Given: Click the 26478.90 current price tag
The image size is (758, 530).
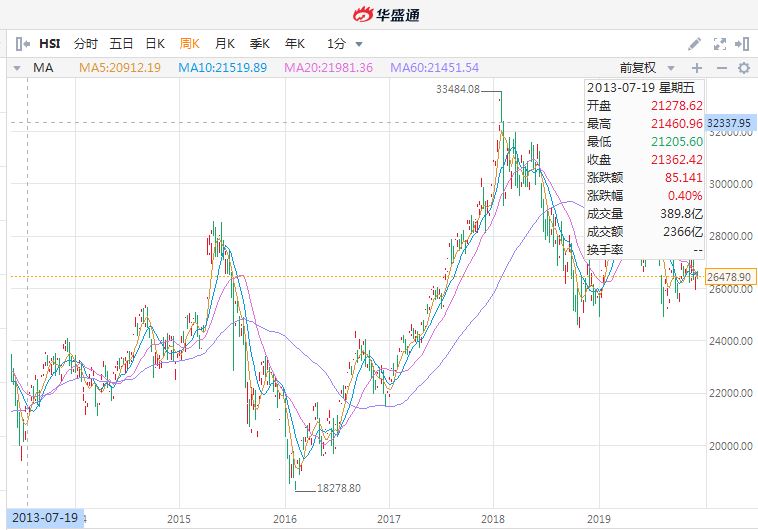Looking at the screenshot, I should tap(730, 277).
